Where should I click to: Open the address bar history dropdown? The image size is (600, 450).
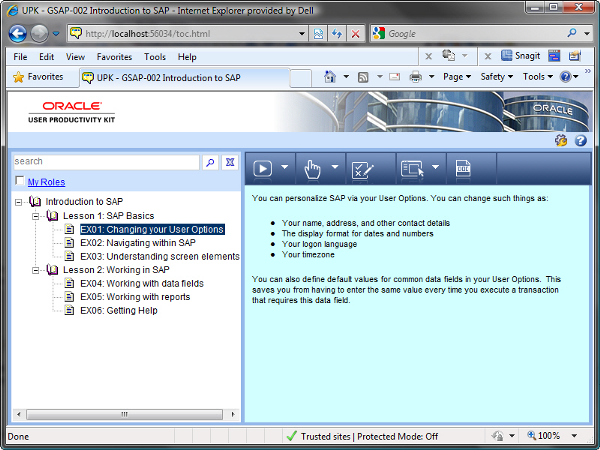click(x=302, y=34)
